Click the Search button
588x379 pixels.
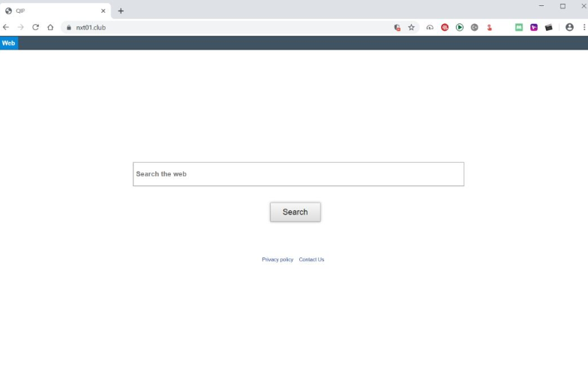point(295,212)
